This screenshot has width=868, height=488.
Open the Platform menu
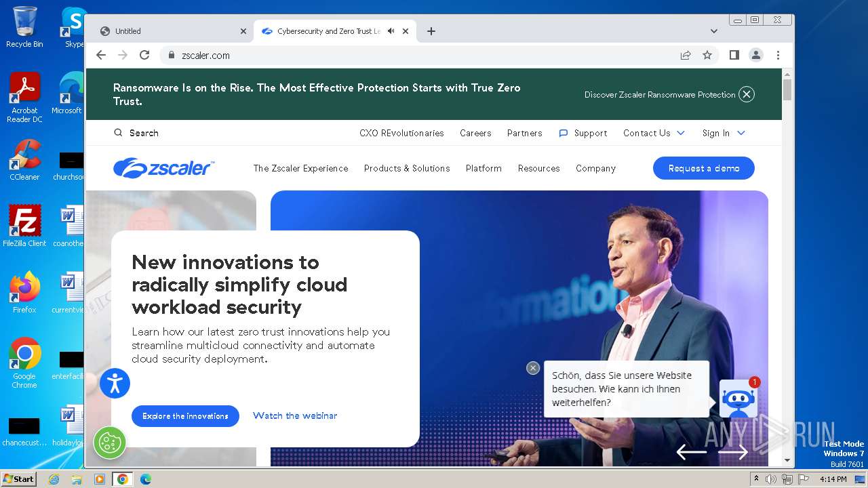point(484,168)
